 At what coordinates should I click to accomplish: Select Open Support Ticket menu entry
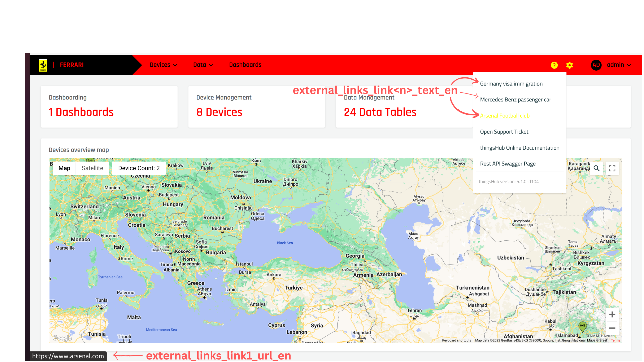click(x=504, y=132)
